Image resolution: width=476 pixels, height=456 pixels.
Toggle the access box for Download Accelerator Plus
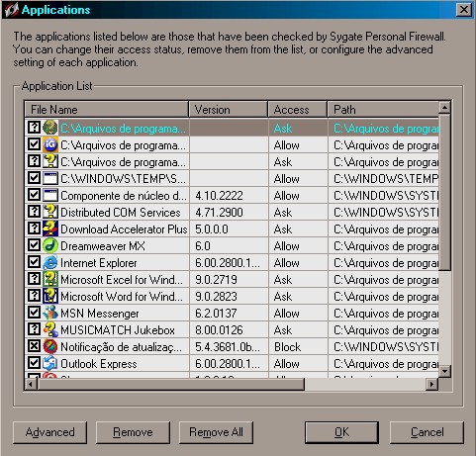[x=34, y=228]
